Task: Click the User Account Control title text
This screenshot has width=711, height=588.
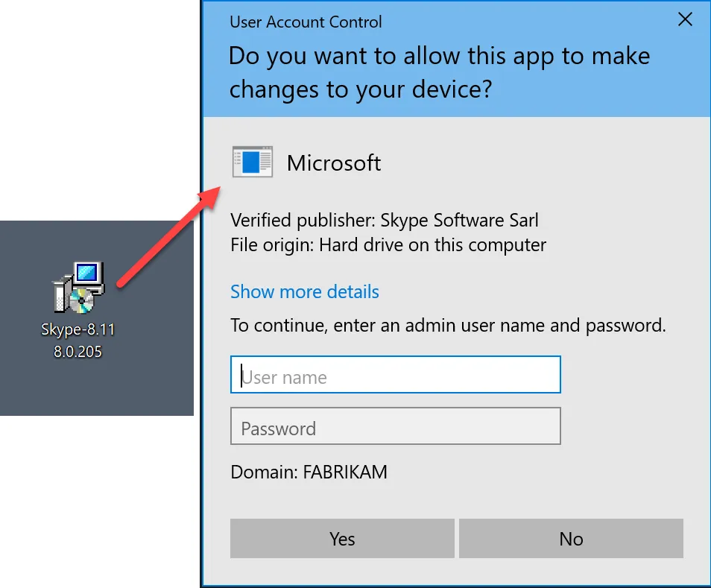Action: point(306,22)
